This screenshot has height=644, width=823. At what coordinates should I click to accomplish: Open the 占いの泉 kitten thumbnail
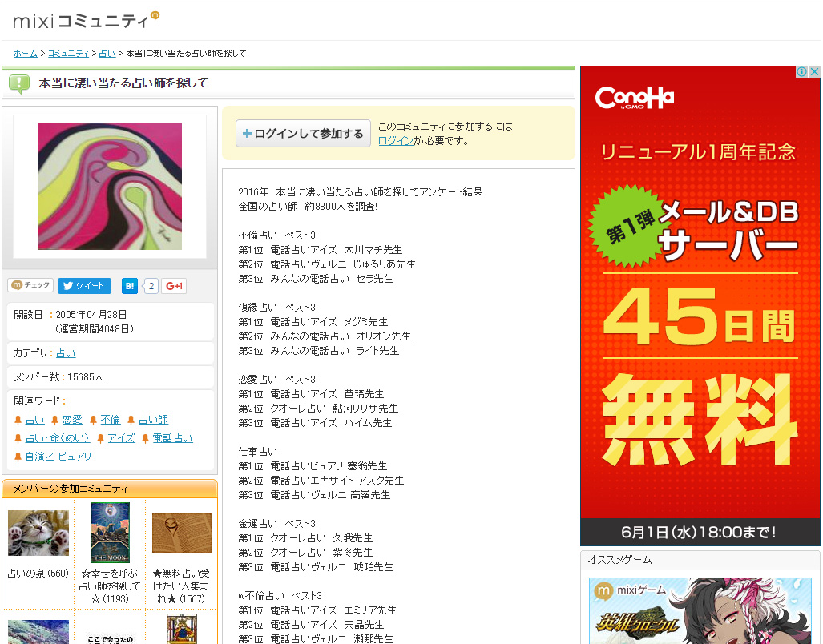[38, 533]
